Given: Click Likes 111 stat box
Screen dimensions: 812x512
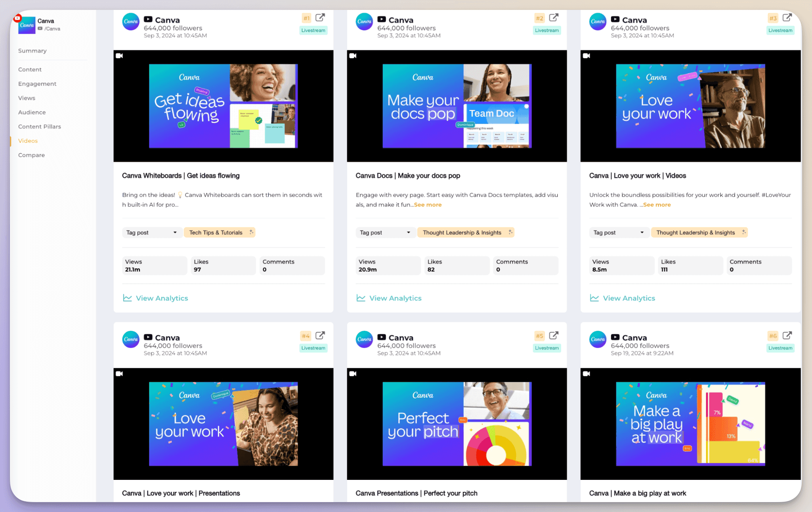Looking at the screenshot, I should tap(690, 266).
